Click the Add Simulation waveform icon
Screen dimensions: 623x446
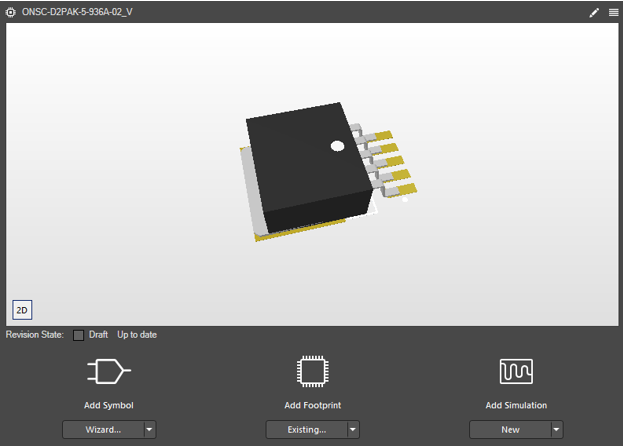click(x=516, y=371)
